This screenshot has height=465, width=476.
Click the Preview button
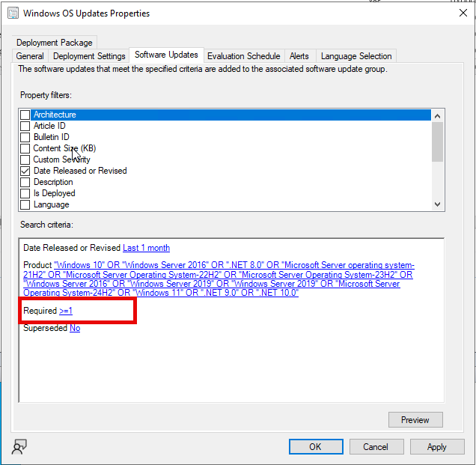pyautogui.click(x=415, y=420)
